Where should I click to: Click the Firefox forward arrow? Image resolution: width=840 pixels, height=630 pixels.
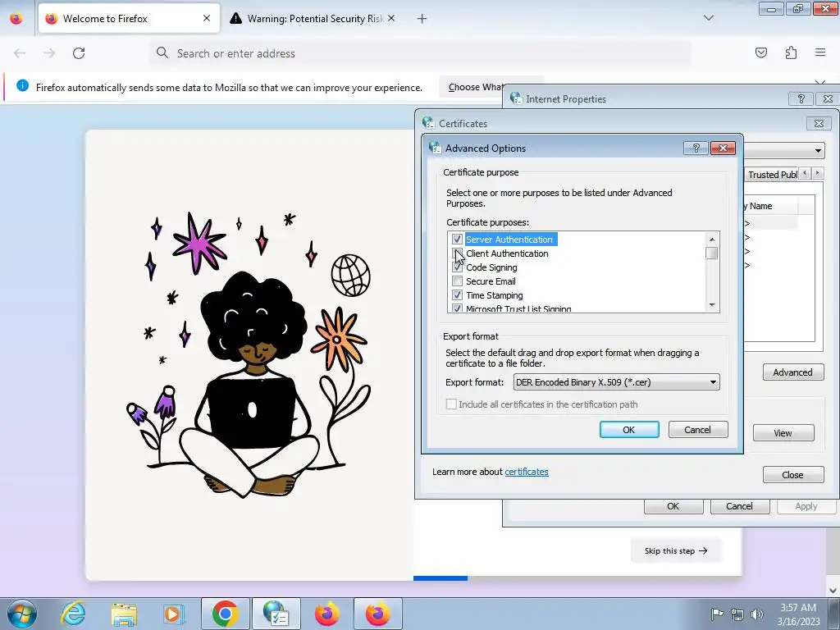(x=49, y=53)
